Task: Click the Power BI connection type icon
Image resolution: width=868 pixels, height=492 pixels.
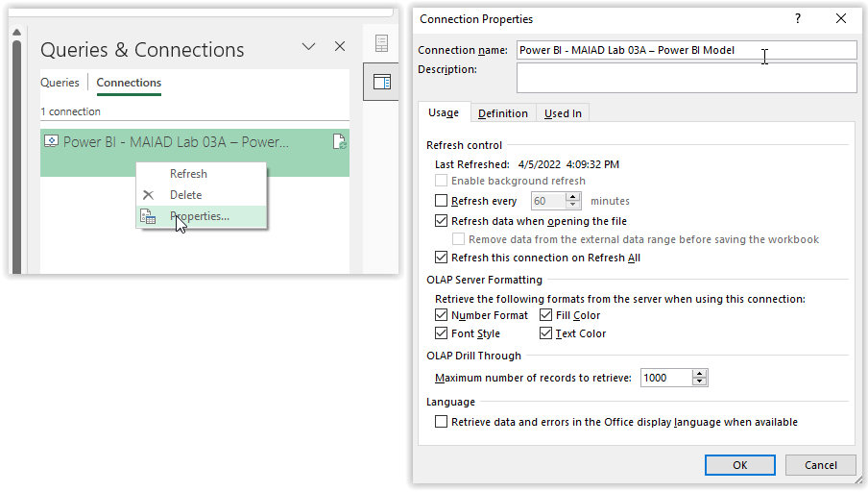Action: tap(51, 141)
